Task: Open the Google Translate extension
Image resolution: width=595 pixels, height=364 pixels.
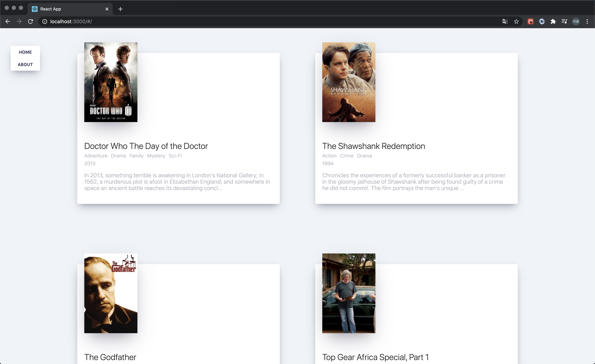Action: [505, 21]
